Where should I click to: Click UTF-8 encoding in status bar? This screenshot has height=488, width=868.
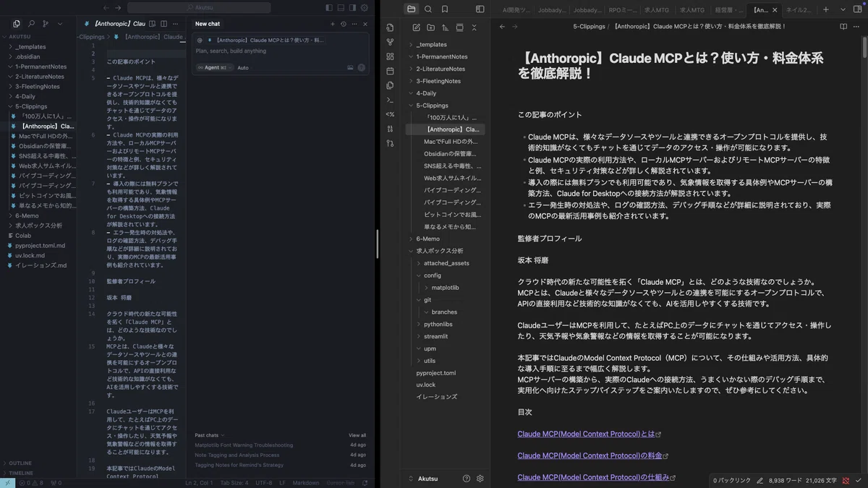click(x=263, y=482)
